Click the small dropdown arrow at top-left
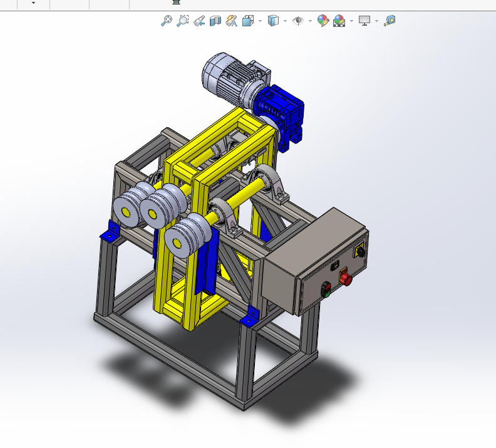Screen dimensions: 496x448 33,3
